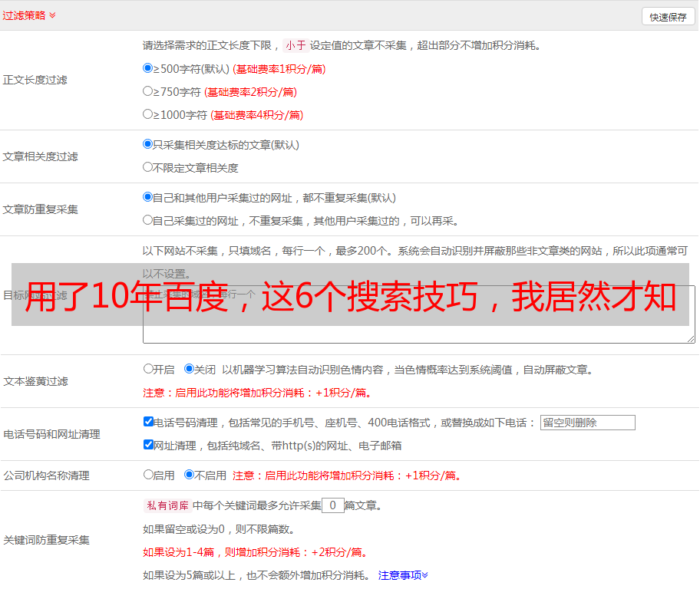
Task: Click into the blocked domains textarea
Action: 419,314
